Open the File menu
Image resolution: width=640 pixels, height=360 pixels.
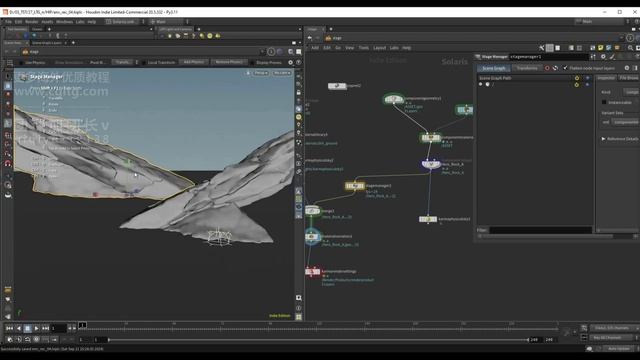click(8, 22)
